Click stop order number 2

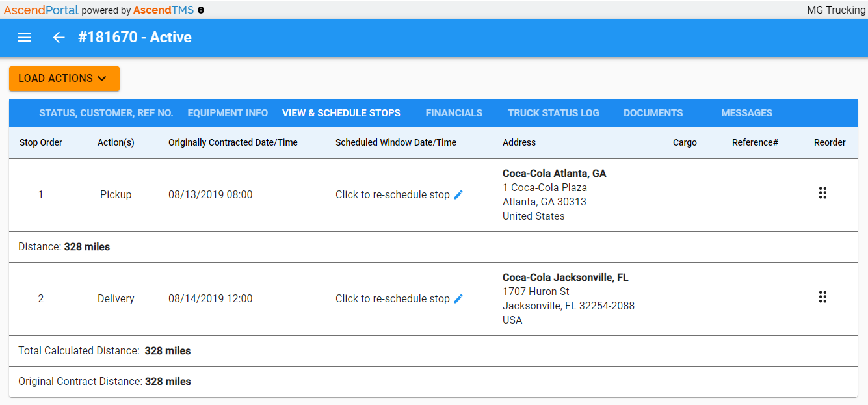(x=40, y=298)
